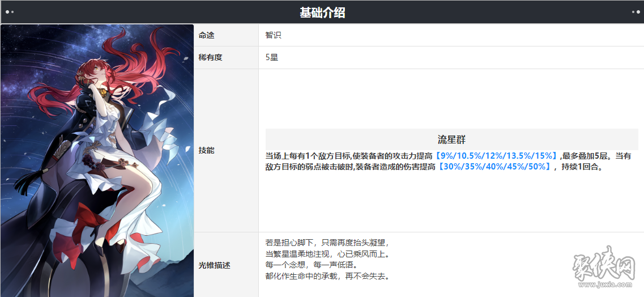Select the line 若是担心脚下，只需再度抬头凝望
The height and width of the screenshot is (297, 644).
[327, 243]
